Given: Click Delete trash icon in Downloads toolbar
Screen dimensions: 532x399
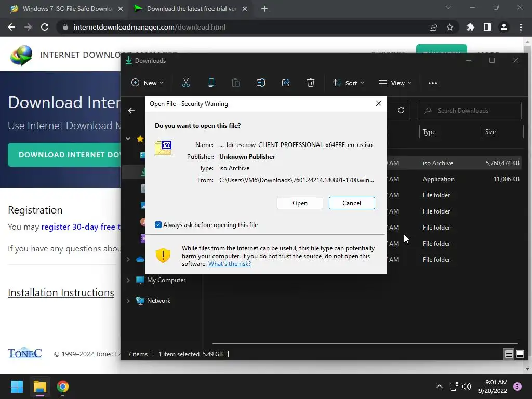Looking at the screenshot, I should point(311,83).
